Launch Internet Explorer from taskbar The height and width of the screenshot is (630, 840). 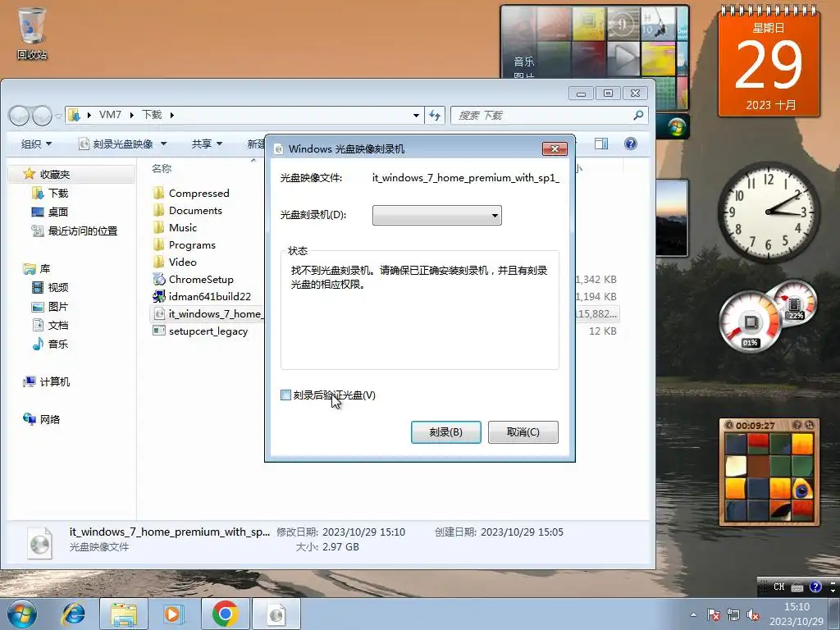(x=73, y=614)
